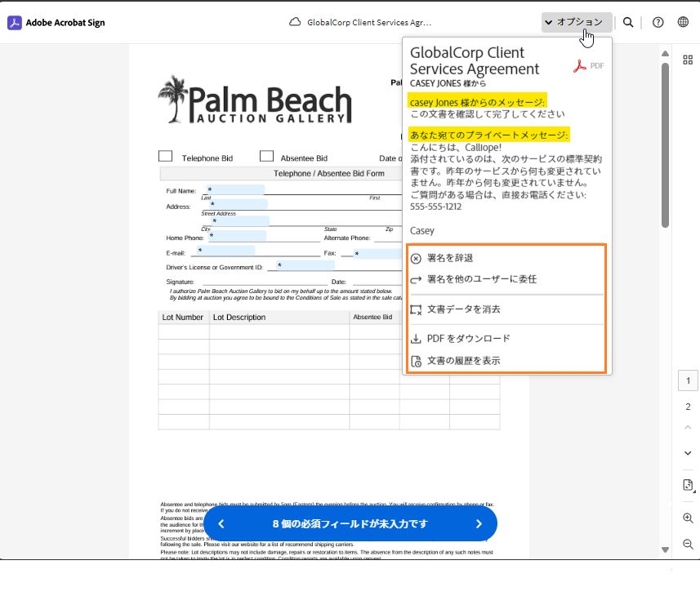Viewport: 700px width, 605px height.
Task: Click the Palm Beach Auction Gallery logo
Action: point(255,100)
